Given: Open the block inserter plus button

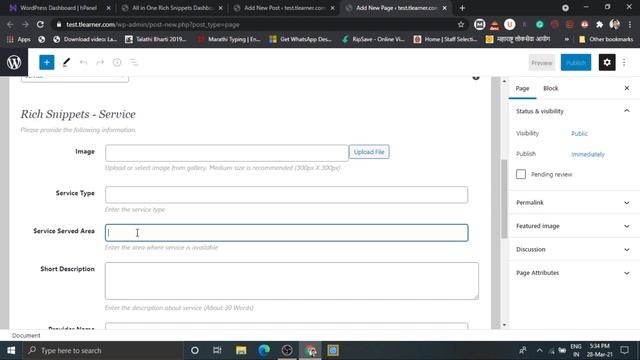Looking at the screenshot, I should click(47, 62).
